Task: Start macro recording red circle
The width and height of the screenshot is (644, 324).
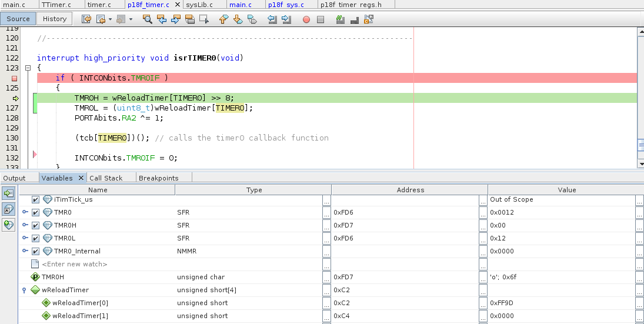Action: pos(306,19)
